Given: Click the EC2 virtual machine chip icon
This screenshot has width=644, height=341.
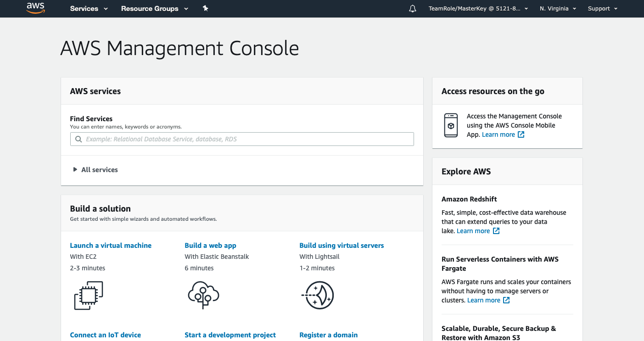Looking at the screenshot, I should 89,295.
